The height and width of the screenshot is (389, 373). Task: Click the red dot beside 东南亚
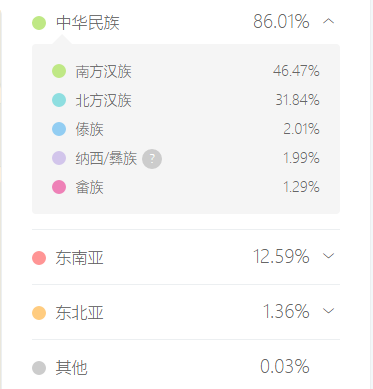pyautogui.click(x=39, y=258)
